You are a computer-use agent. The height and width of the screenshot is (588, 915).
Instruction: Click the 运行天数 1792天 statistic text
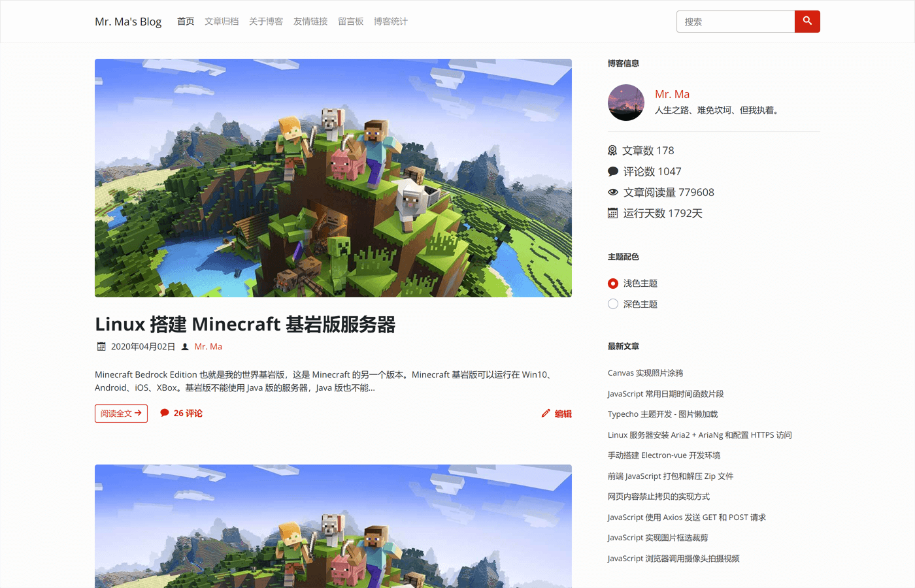[x=663, y=213]
